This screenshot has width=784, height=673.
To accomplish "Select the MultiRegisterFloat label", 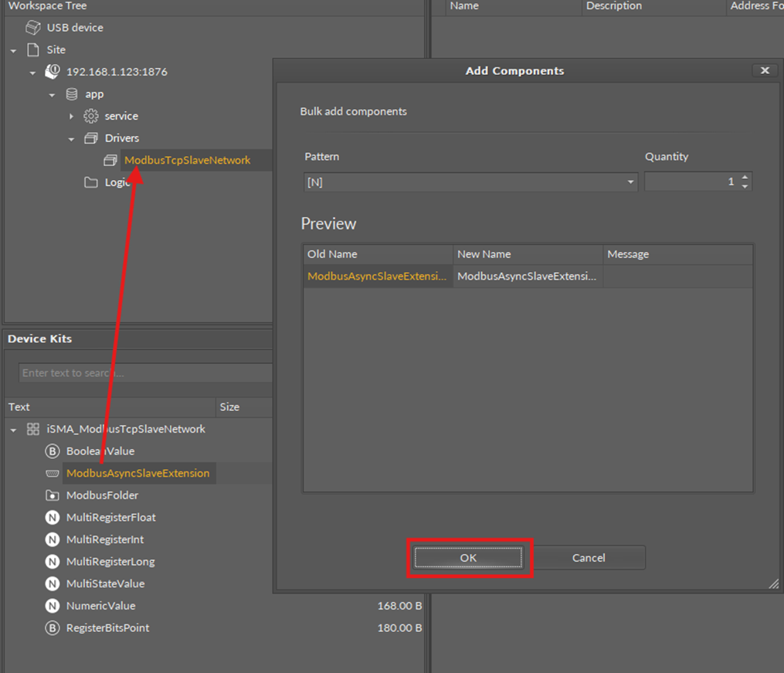I will coord(111,518).
